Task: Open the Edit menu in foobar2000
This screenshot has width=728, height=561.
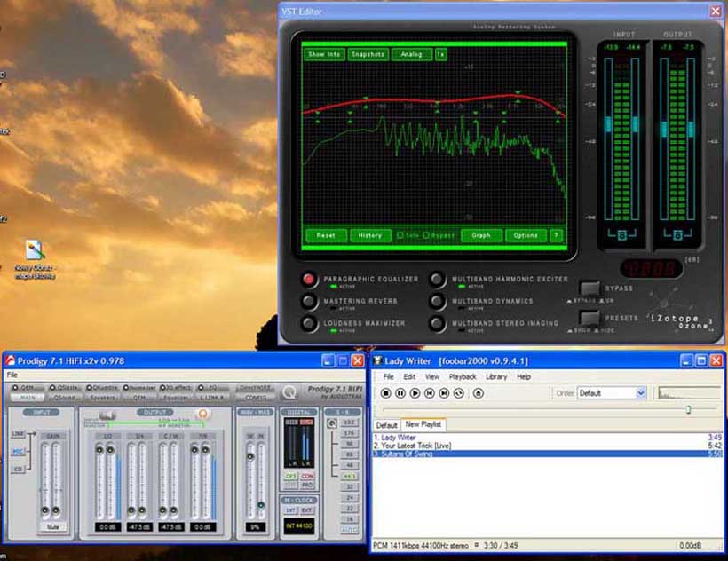Action: click(x=409, y=376)
